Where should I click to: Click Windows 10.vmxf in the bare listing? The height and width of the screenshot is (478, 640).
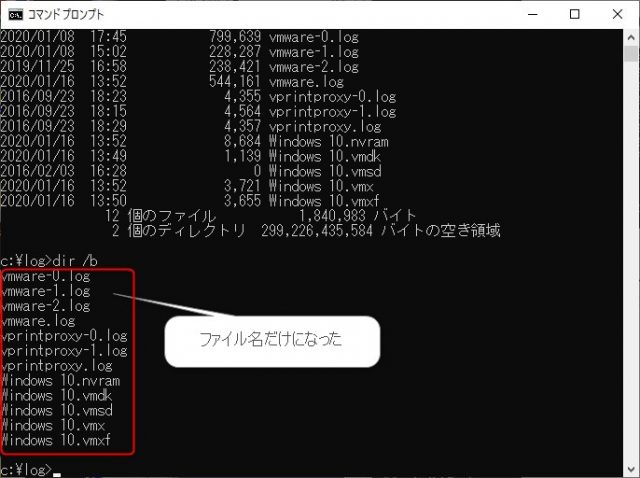point(56,440)
